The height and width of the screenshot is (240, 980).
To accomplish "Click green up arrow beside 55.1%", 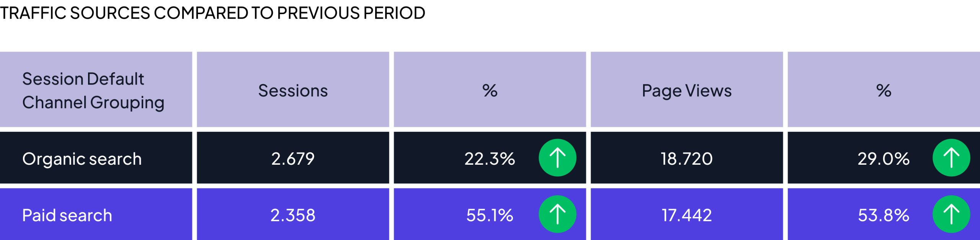I will click(557, 214).
